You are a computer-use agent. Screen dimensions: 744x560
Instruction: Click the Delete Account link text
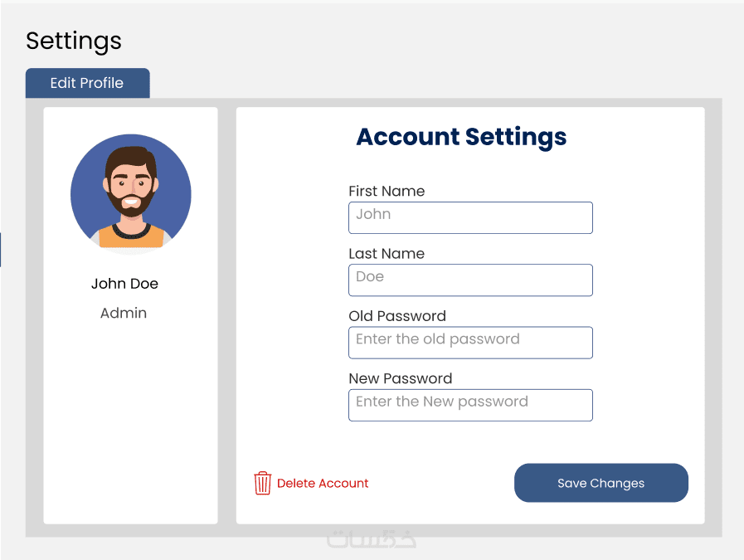(x=323, y=484)
